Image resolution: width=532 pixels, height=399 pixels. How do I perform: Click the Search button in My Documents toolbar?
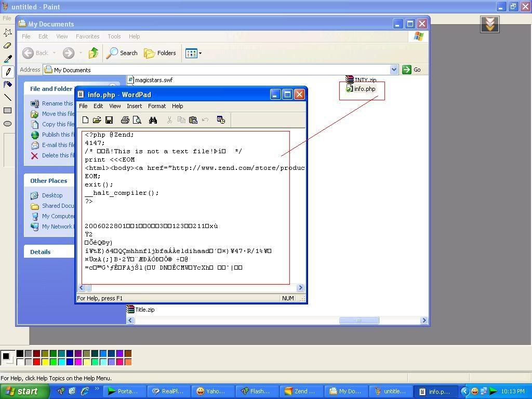(122, 53)
